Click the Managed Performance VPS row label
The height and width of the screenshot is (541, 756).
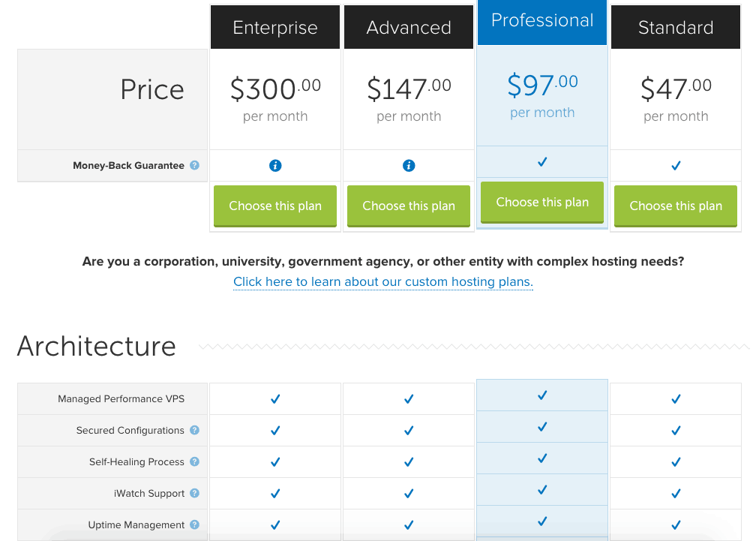click(121, 399)
